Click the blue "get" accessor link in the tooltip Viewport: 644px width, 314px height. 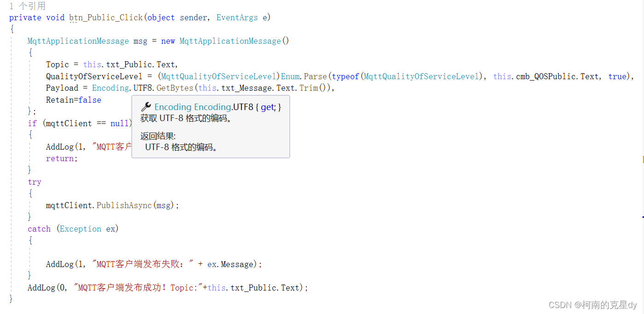[x=268, y=107]
